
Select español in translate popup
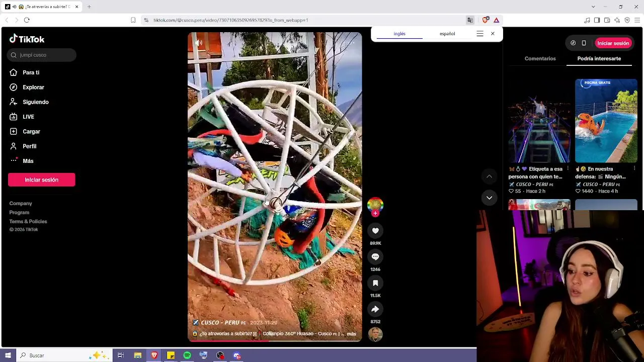447,34
